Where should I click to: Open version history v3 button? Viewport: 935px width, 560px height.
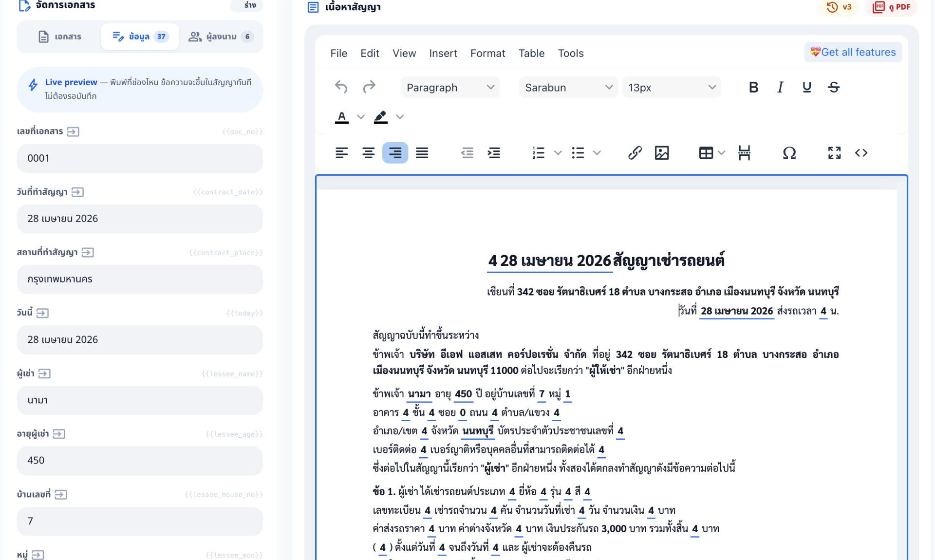coord(839,7)
